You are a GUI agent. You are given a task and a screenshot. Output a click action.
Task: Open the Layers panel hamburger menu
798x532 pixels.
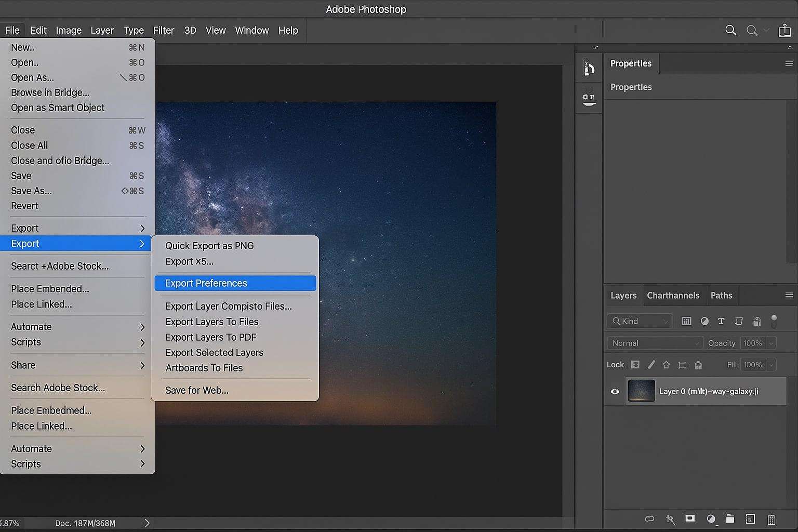[789, 296]
